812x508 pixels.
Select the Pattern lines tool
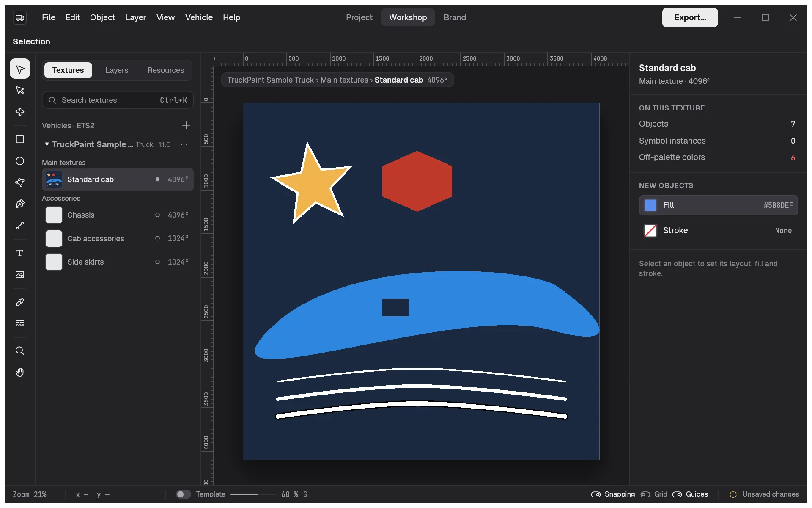(20, 323)
